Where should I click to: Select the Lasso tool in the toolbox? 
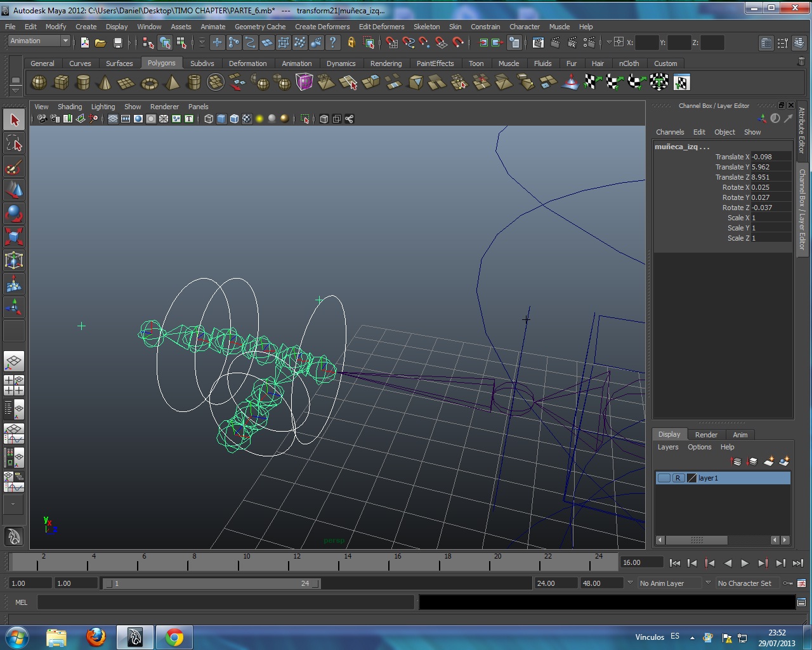coord(14,143)
